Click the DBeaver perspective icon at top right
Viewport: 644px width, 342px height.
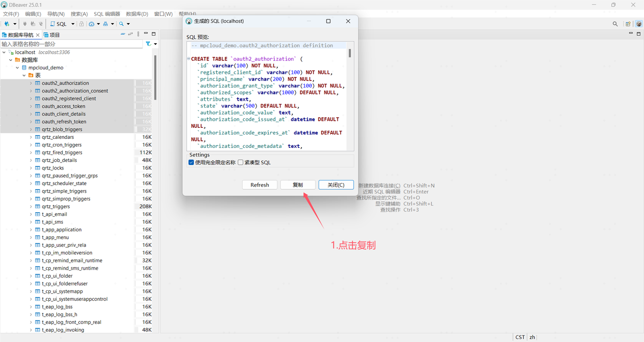point(638,24)
